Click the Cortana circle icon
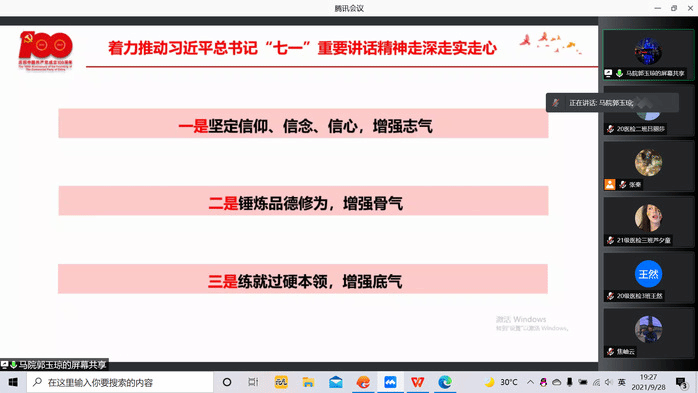This screenshot has width=698, height=393. pyautogui.click(x=227, y=382)
